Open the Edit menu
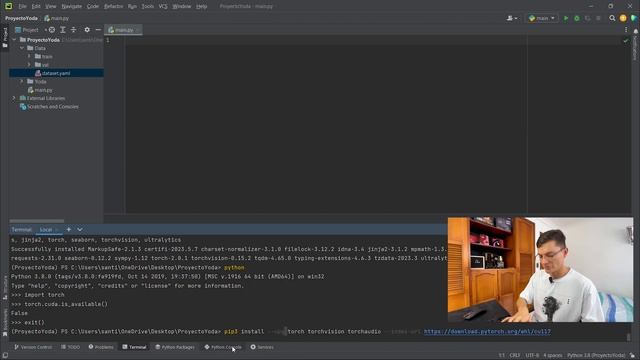 click(x=36, y=6)
